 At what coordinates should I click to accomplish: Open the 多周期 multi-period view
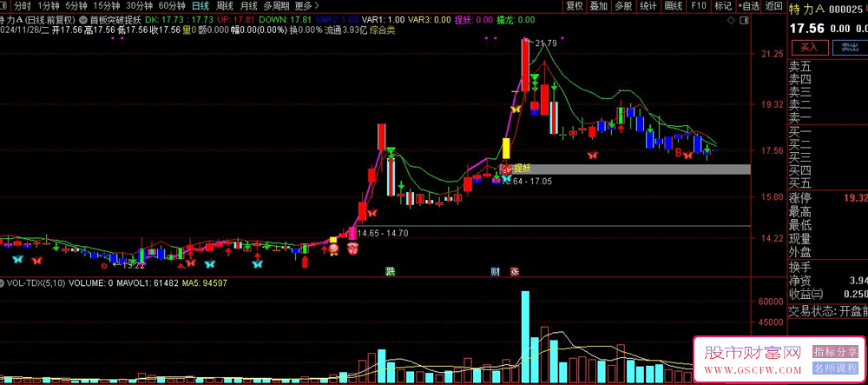coord(276,6)
